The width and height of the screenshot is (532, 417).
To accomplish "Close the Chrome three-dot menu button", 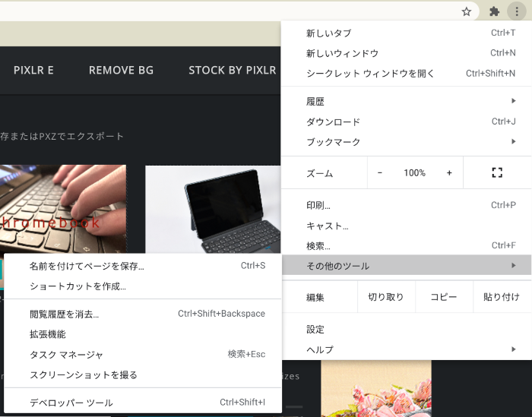I will [517, 11].
